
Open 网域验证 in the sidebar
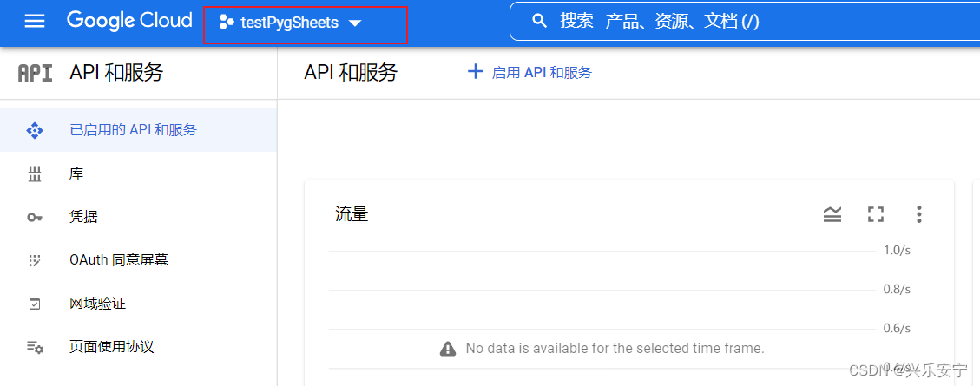click(138, 304)
